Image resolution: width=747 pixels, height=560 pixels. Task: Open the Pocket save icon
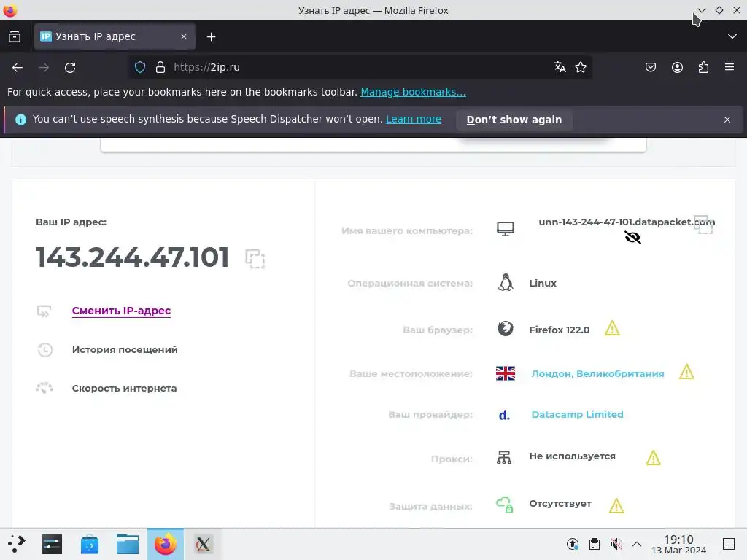[x=650, y=67]
